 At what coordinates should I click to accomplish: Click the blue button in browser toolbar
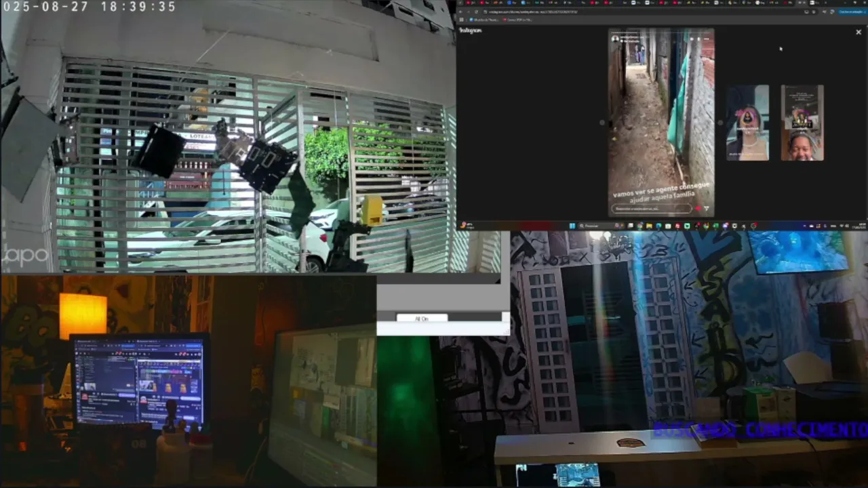(852, 12)
